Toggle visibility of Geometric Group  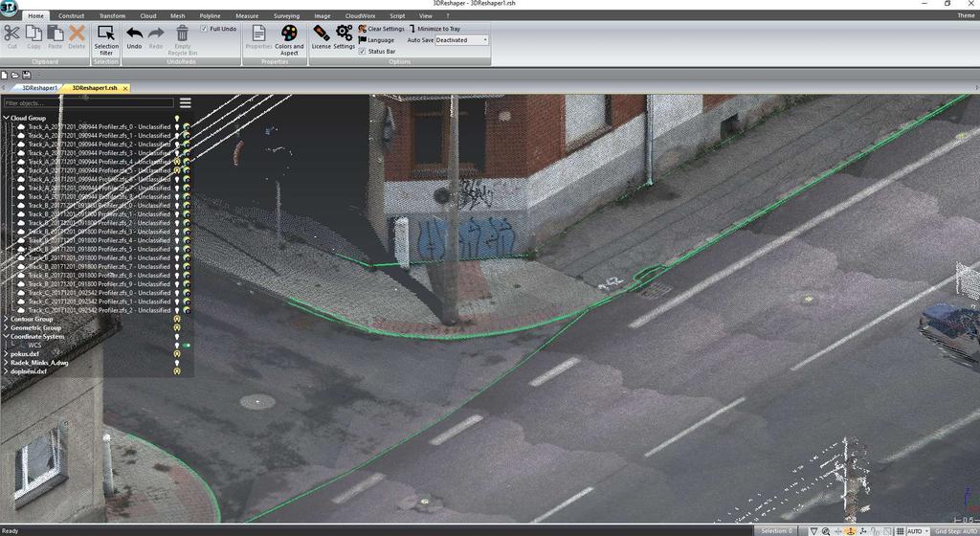tap(177, 327)
